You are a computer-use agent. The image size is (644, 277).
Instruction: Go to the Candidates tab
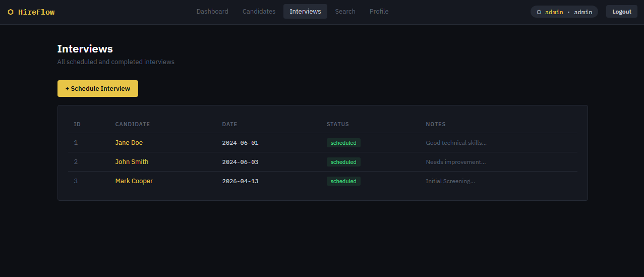259,12
